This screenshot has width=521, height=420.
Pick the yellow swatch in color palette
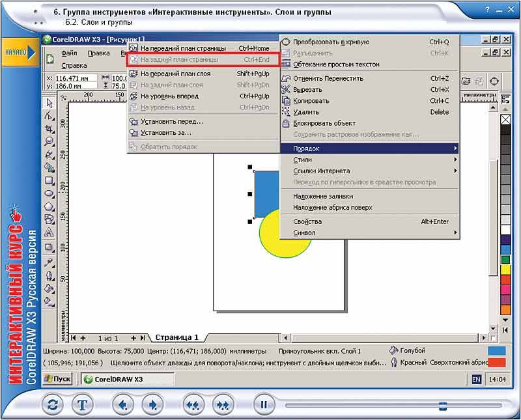coord(505,270)
